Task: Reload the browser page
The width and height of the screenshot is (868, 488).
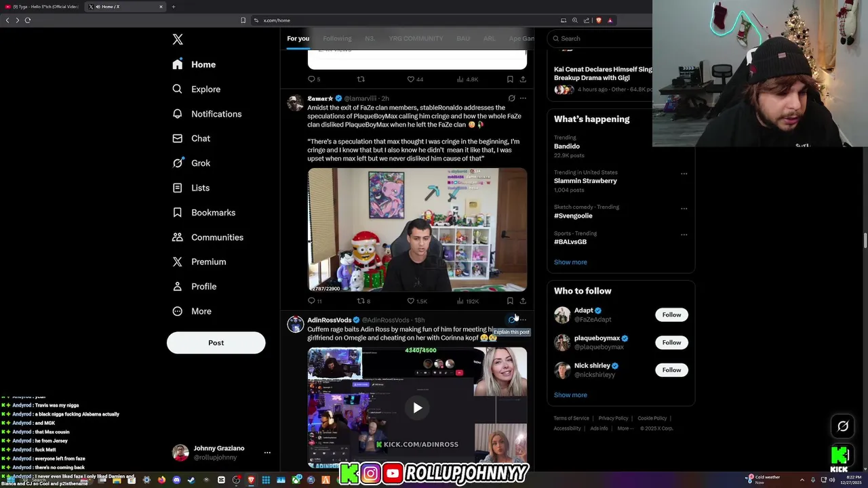Action: pyautogui.click(x=28, y=20)
